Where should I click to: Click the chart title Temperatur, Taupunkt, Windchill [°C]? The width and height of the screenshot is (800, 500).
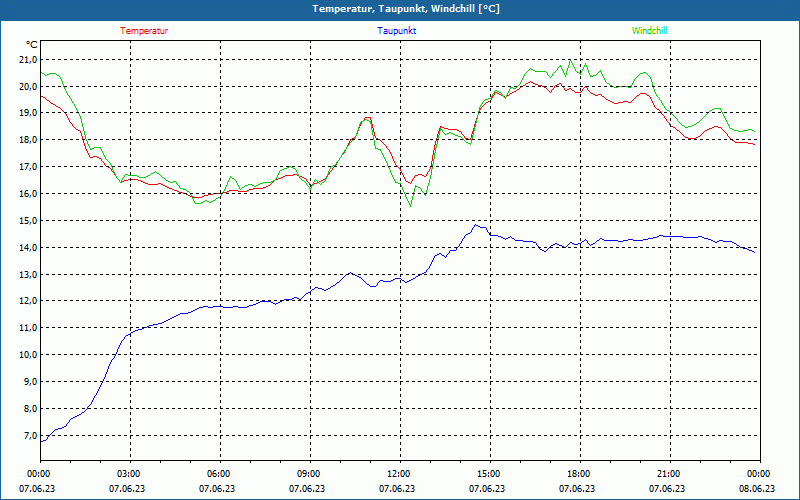coord(406,9)
